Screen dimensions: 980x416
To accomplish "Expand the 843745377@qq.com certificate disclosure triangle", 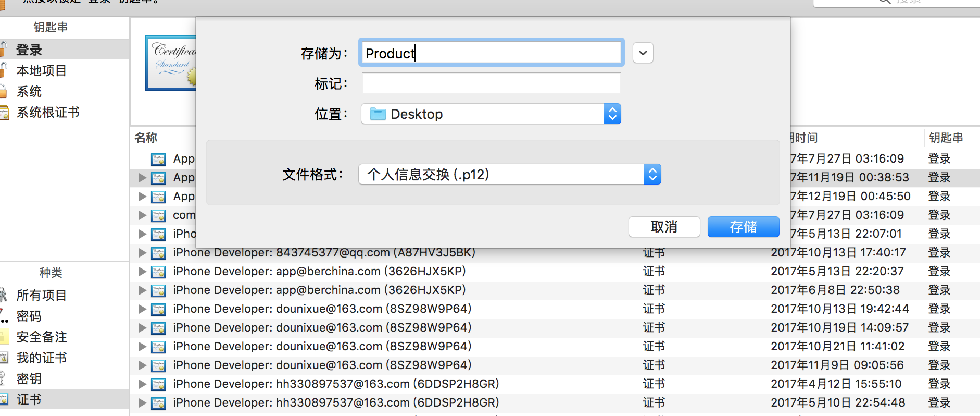I will (x=142, y=253).
